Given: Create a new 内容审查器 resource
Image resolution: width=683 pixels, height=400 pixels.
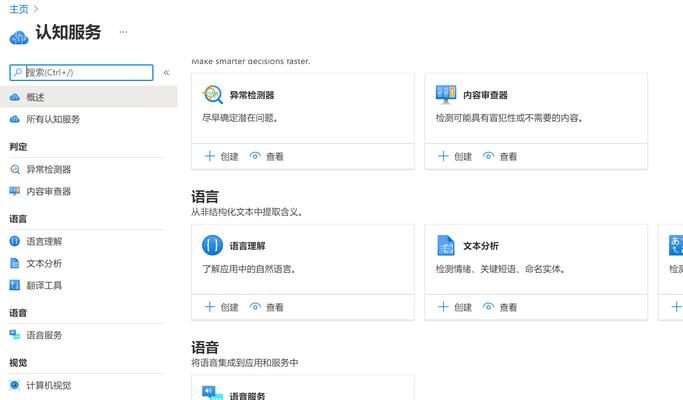Looking at the screenshot, I should click(455, 156).
